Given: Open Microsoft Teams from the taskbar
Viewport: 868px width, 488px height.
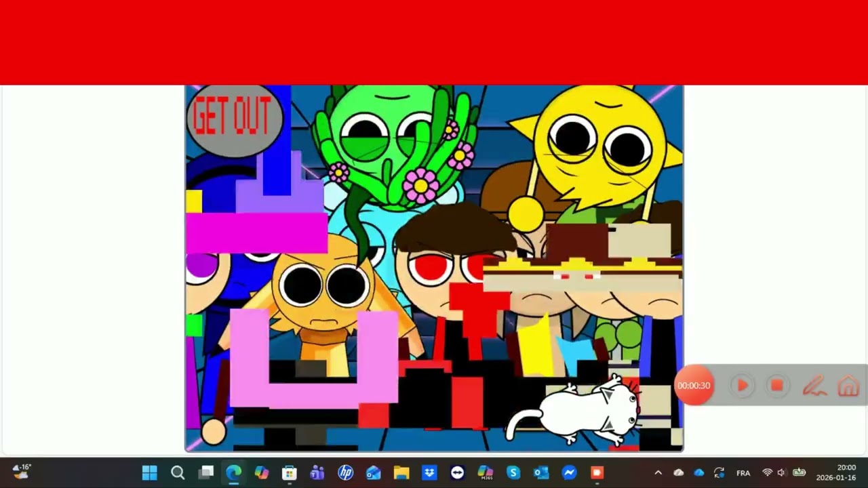Looking at the screenshot, I should pos(317,472).
